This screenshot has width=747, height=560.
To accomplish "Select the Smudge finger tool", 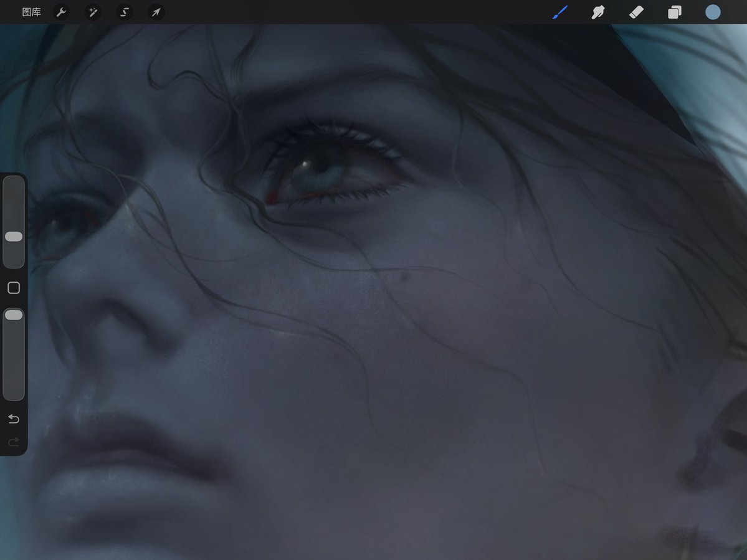I will coord(598,12).
